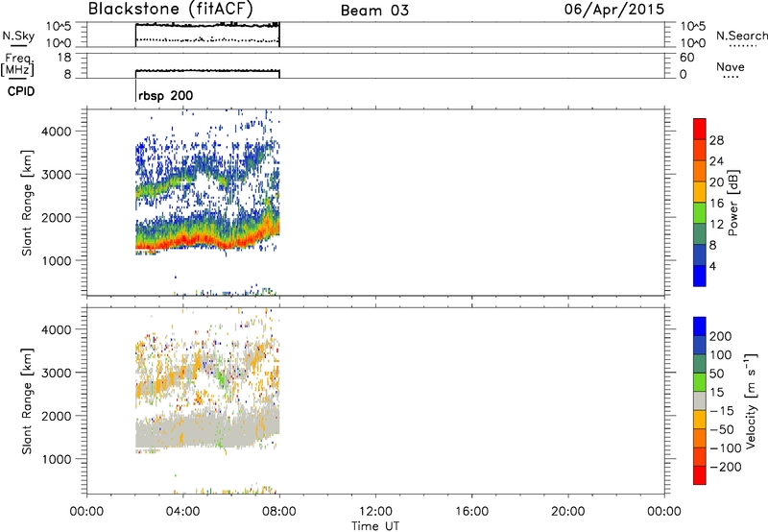Click the 'Slant Range [km]' label of velocity panel
This screenshot has height=532, width=768.
(x=27, y=401)
